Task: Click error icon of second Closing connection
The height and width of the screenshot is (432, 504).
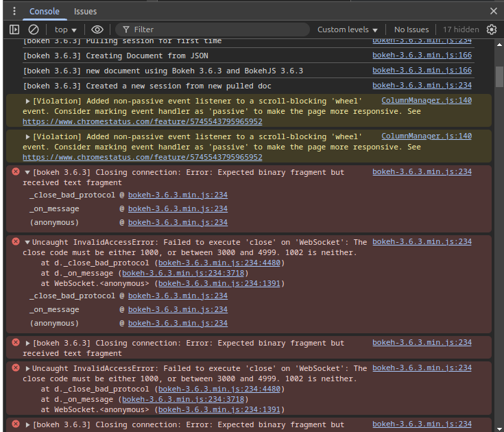Action: click(16, 342)
